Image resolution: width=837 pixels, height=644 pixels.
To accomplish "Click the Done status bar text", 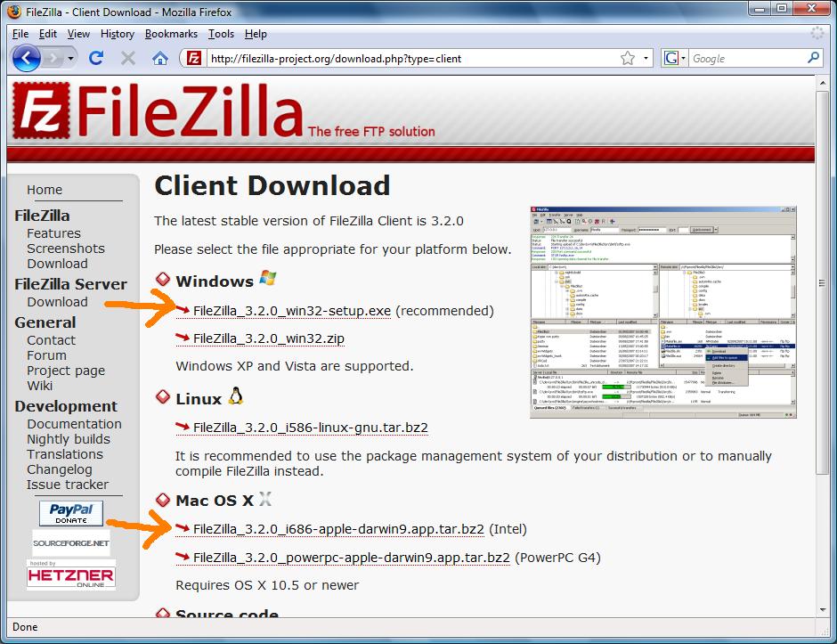I will (x=25, y=627).
